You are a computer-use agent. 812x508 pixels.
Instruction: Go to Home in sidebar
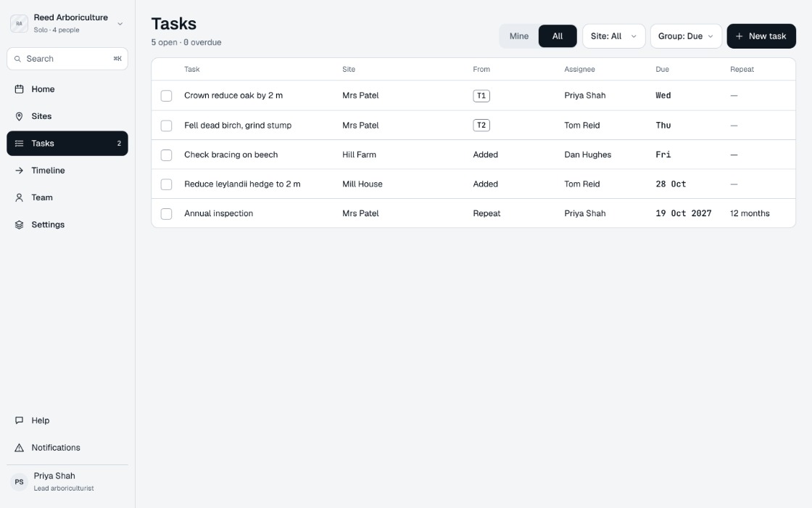tap(67, 89)
